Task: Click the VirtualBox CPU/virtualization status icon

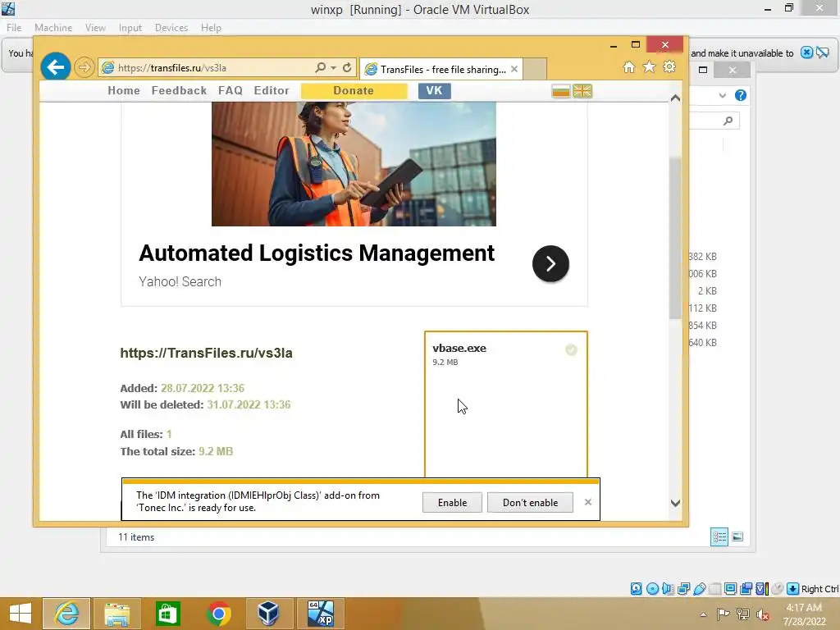Action: point(761,589)
